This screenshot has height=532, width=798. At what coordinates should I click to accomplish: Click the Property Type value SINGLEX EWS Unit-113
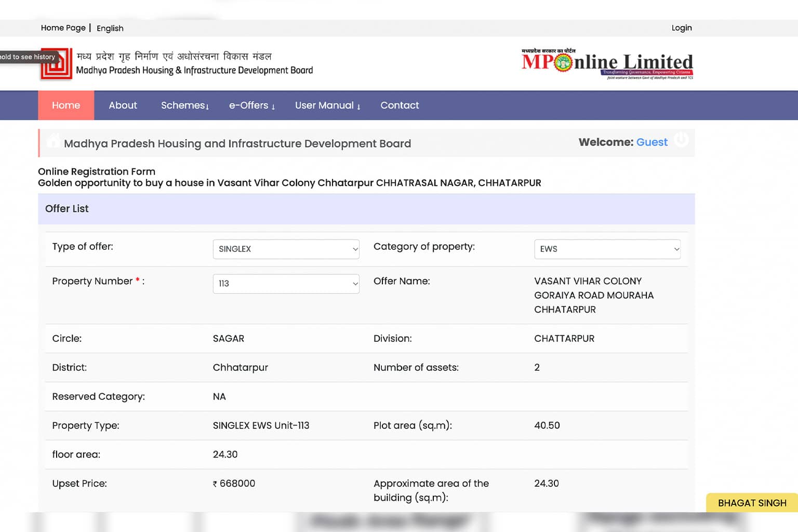coord(261,425)
